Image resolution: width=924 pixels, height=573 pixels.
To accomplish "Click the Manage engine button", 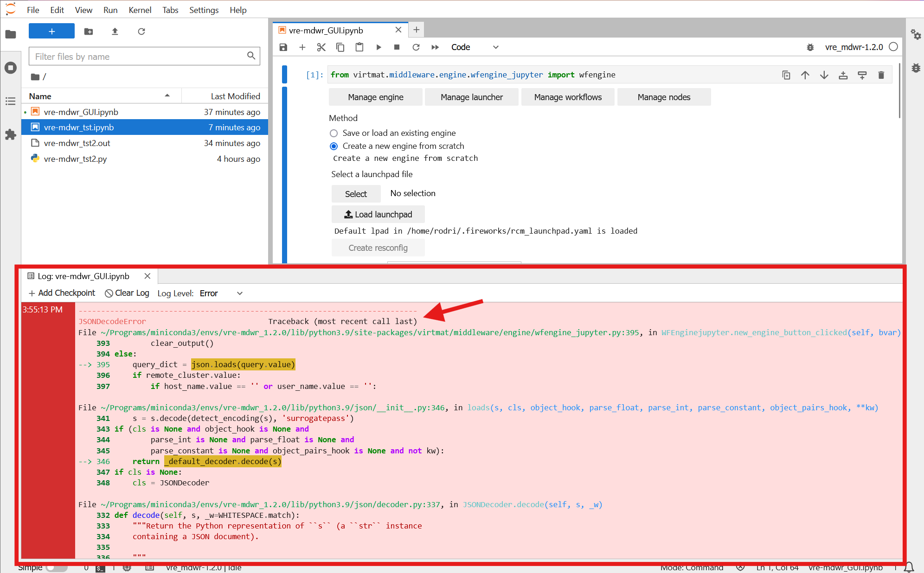I will coord(376,97).
